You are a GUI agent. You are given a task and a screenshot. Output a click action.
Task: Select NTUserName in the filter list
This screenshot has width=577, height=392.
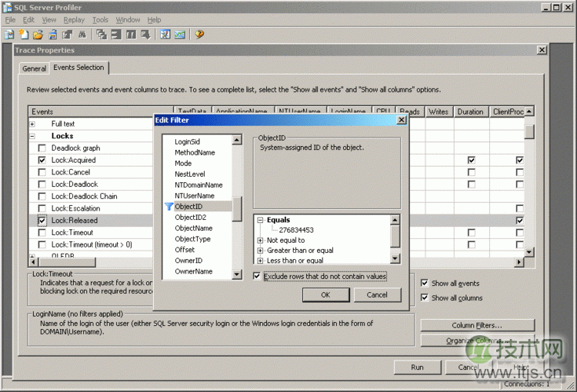point(195,196)
